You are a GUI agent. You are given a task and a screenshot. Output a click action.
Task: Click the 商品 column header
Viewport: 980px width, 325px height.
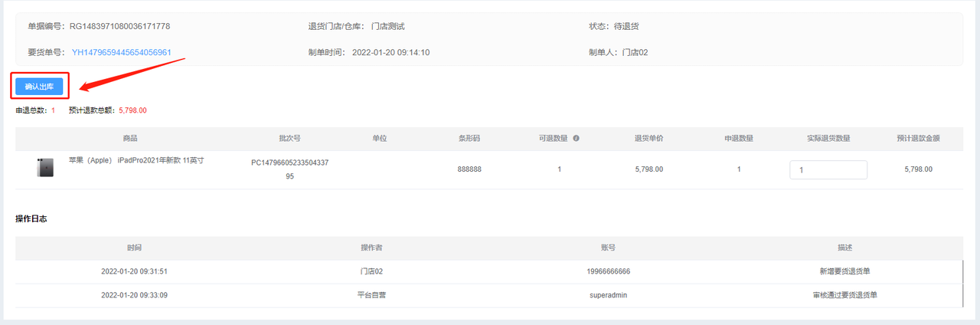(x=129, y=139)
